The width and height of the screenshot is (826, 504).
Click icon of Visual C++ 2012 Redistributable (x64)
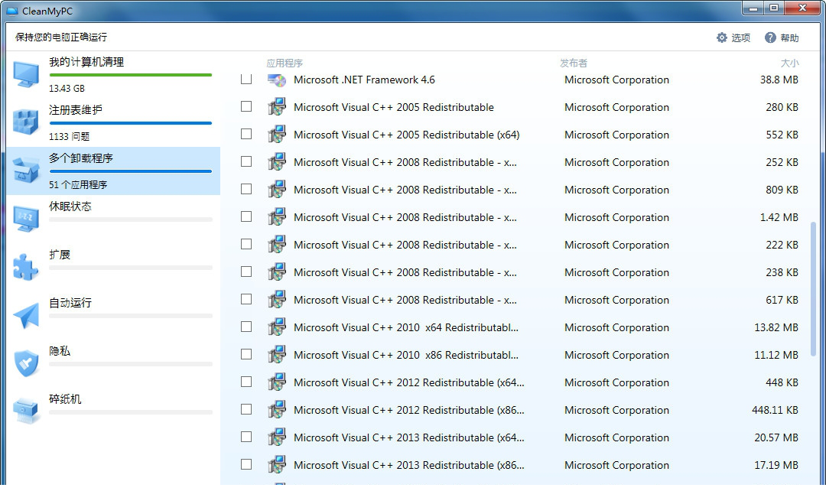[277, 382]
